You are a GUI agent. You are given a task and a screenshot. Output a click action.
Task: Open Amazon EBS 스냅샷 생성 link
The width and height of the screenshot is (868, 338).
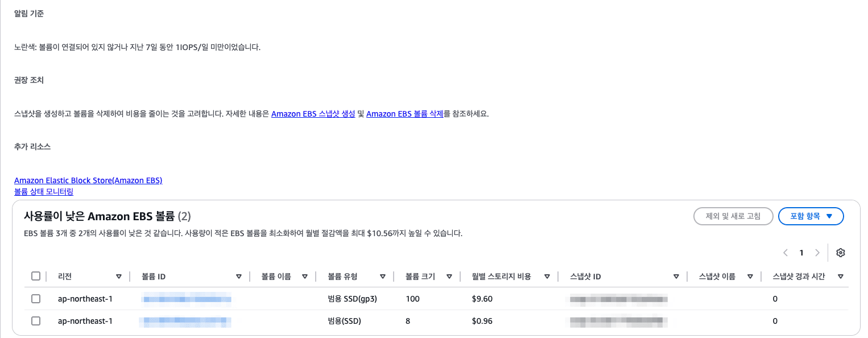[x=313, y=114]
